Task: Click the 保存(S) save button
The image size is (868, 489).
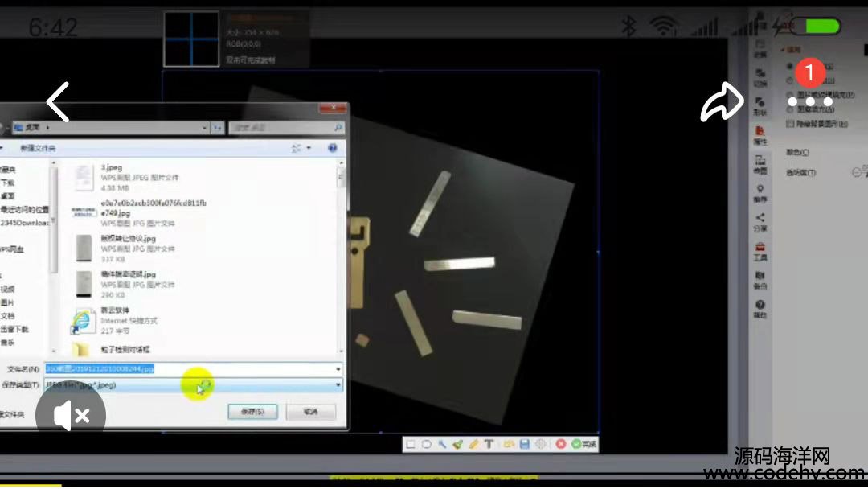Action: click(x=252, y=412)
